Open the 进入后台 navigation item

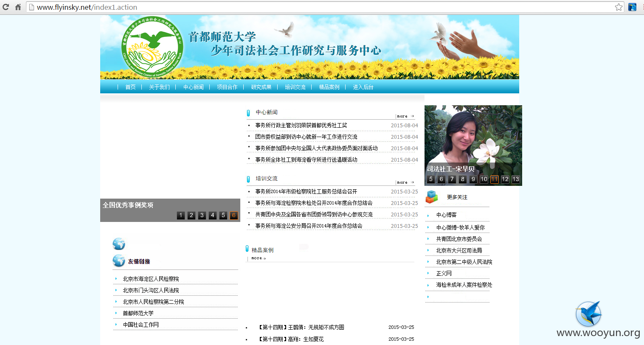[x=363, y=87]
